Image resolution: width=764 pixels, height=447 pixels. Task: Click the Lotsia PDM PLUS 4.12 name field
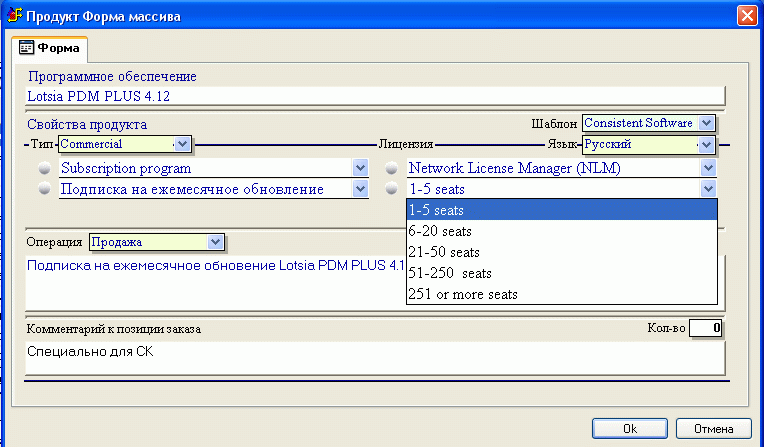[374, 96]
